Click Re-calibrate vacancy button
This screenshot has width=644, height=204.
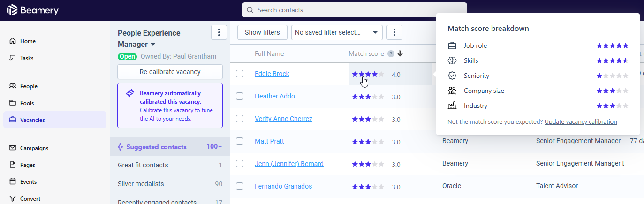(x=170, y=72)
